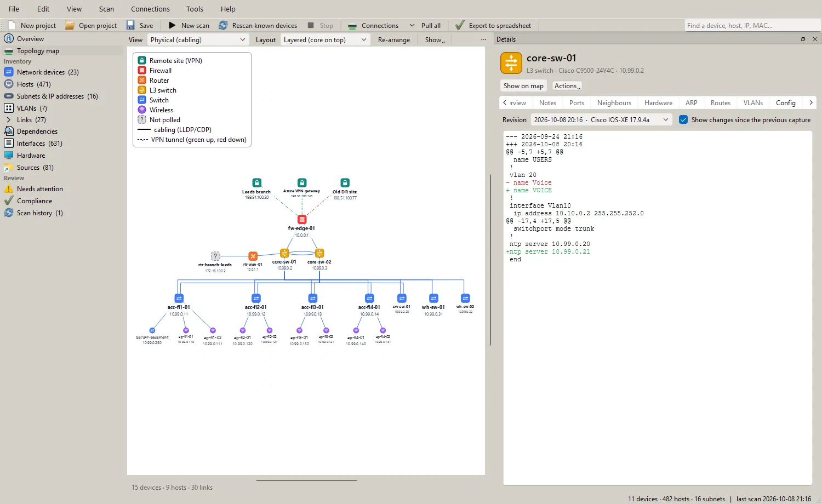Click the Old DR site node
This screenshot has height=504, width=822.
(x=345, y=183)
